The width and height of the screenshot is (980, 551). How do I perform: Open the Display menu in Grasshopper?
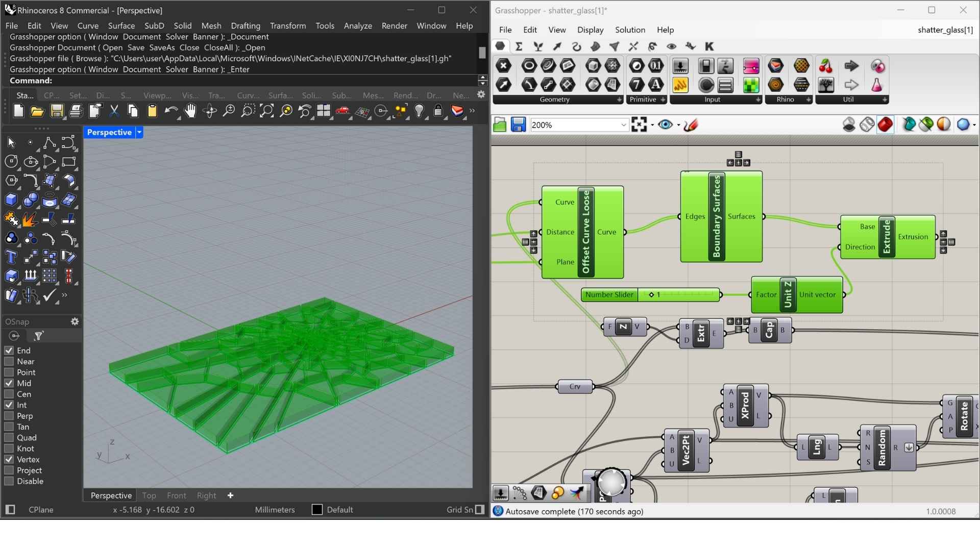click(x=590, y=30)
